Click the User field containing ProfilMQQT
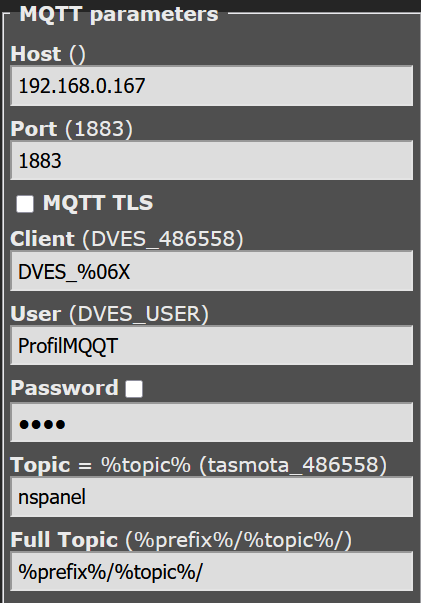Image resolution: width=421 pixels, height=603 pixels. pos(211,345)
